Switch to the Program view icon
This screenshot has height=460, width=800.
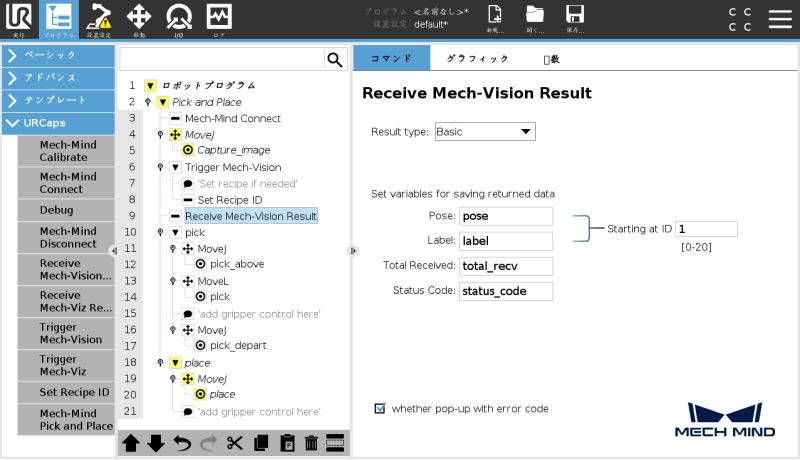click(x=59, y=19)
